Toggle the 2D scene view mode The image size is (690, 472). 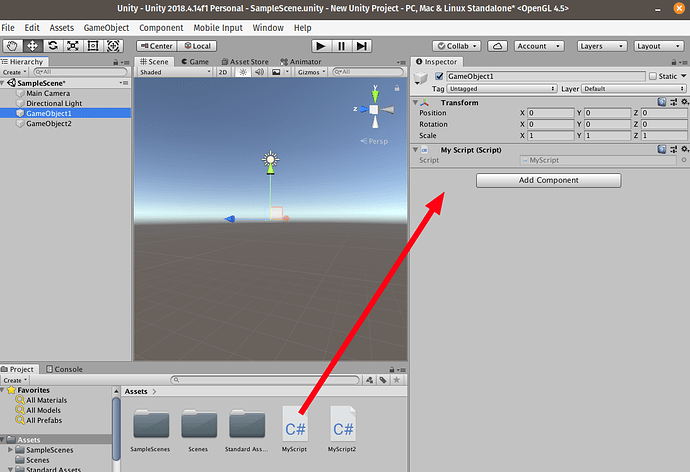click(223, 72)
